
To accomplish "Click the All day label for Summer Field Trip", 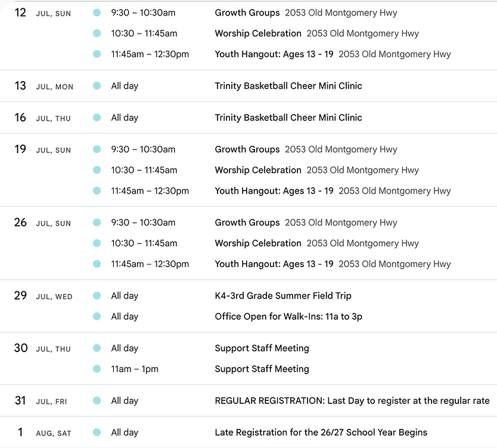I will [125, 295].
